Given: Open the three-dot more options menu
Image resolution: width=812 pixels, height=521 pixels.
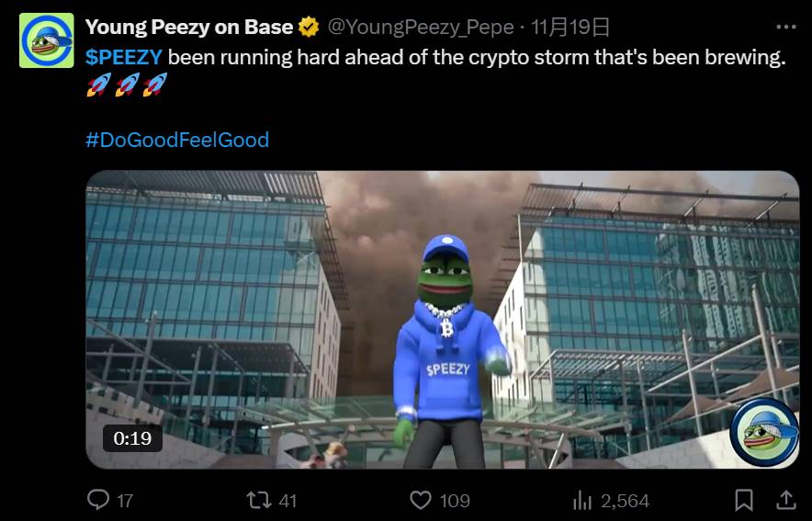Looking at the screenshot, I should (x=786, y=27).
